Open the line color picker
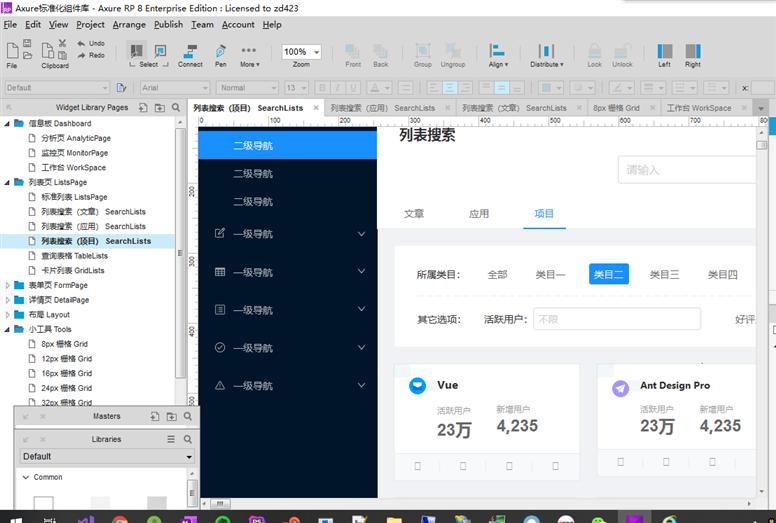This screenshot has height=523, width=776. (x=621, y=88)
